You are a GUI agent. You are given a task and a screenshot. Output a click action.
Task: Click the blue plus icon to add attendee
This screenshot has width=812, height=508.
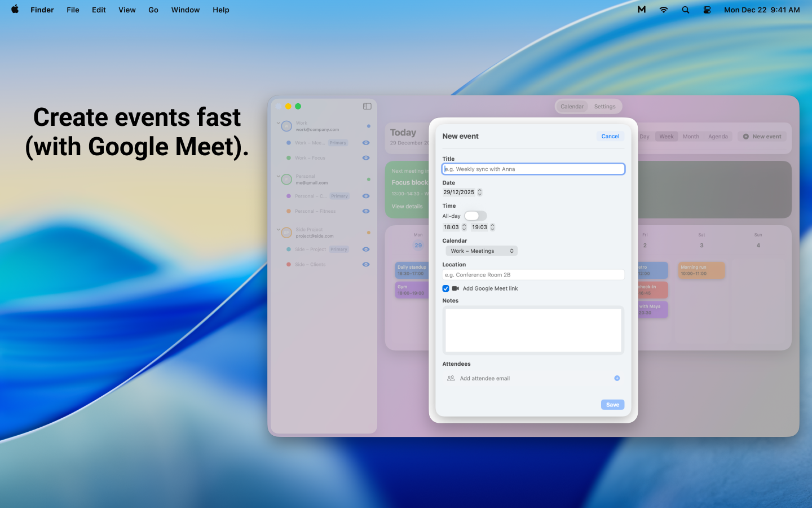click(616, 378)
